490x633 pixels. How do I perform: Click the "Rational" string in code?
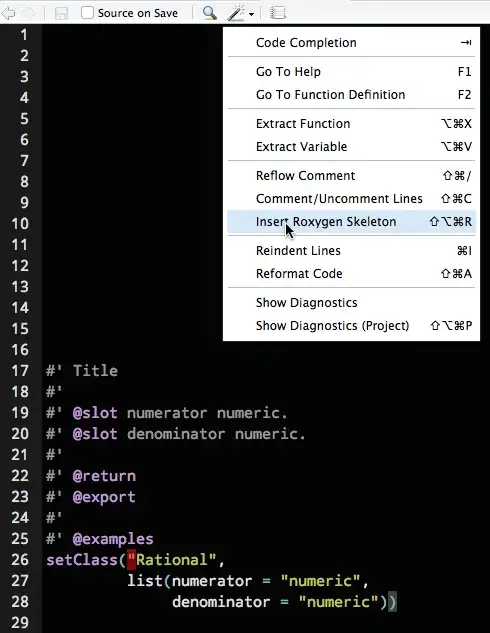coord(172,560)
